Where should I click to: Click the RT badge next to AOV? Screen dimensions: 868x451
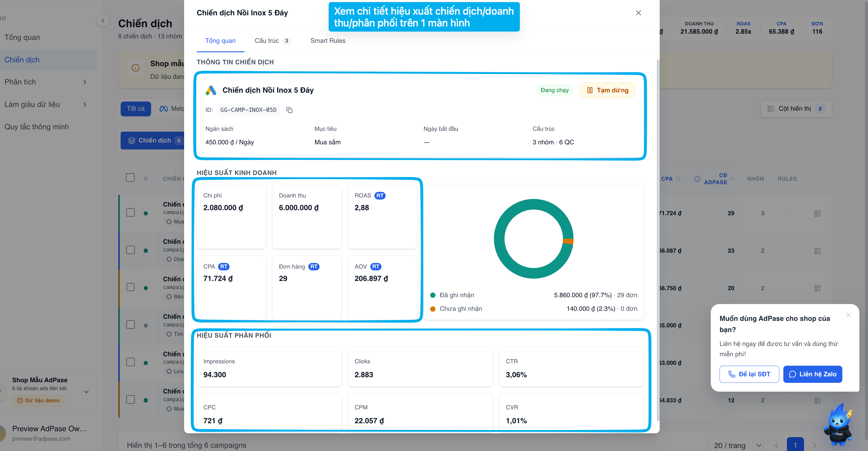[x=376, y=267]
